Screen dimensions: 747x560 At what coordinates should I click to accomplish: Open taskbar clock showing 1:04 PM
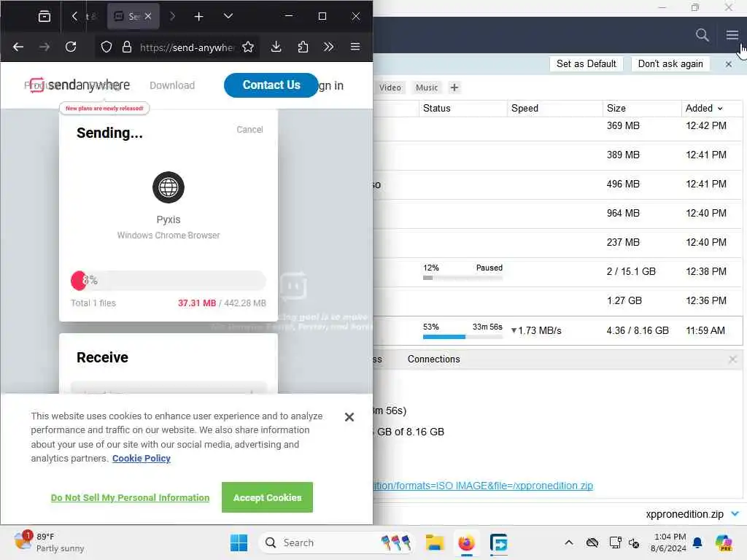click(x=668, y=542)
